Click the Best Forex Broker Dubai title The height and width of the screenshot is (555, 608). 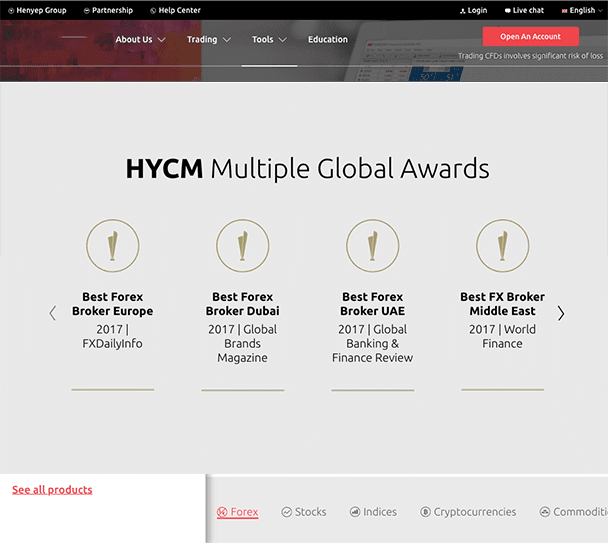click(x=243, y=304)
